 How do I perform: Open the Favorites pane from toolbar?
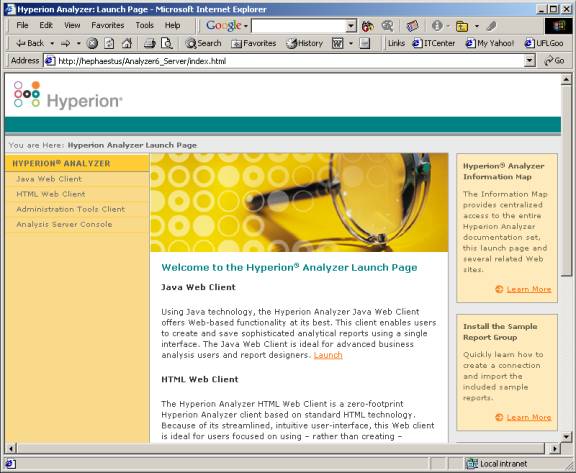(x=253, y=43)
